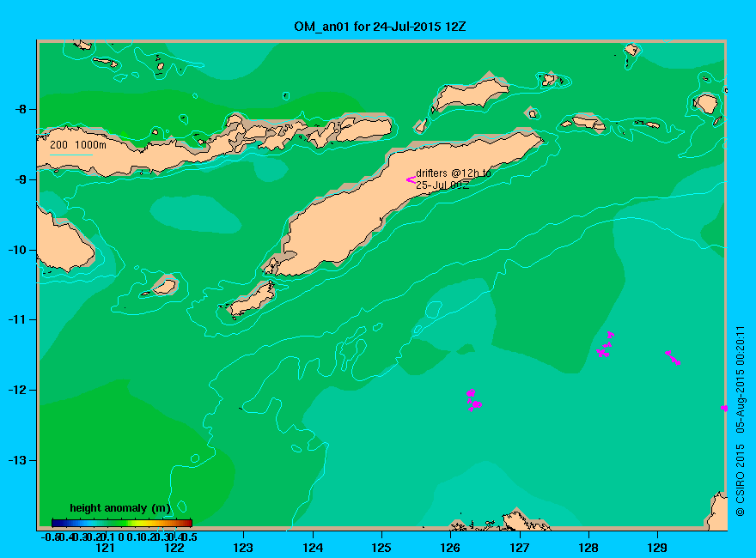
Task: Click the "200 1000m" contour depth label
Action: tap(78, 144)
